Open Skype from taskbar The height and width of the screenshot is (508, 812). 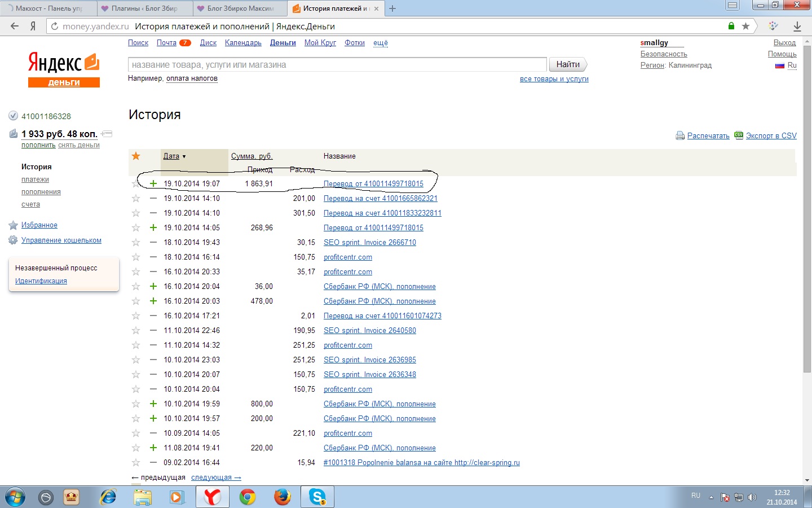pos(317,497)
